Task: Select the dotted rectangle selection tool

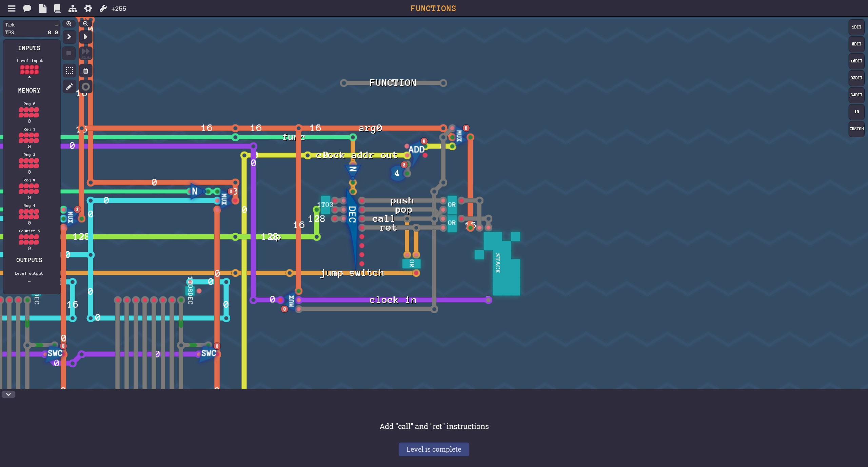Action: click(x=70, y=71)
